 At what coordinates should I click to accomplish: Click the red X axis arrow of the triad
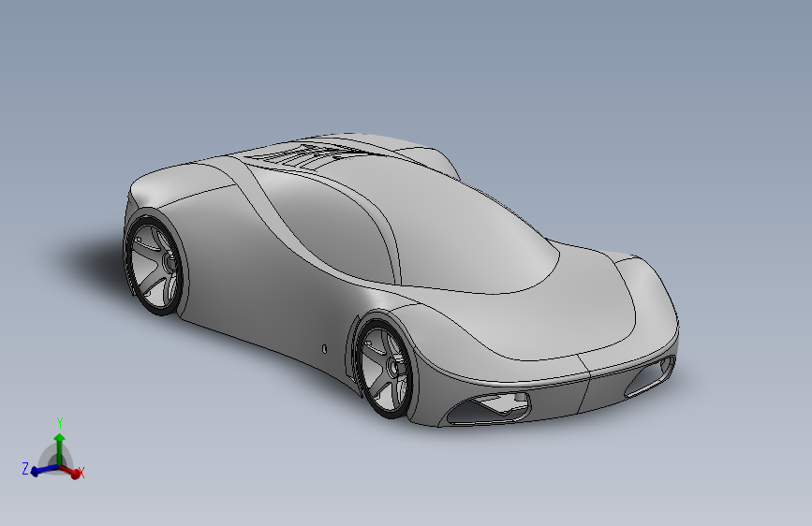(72, 471)
